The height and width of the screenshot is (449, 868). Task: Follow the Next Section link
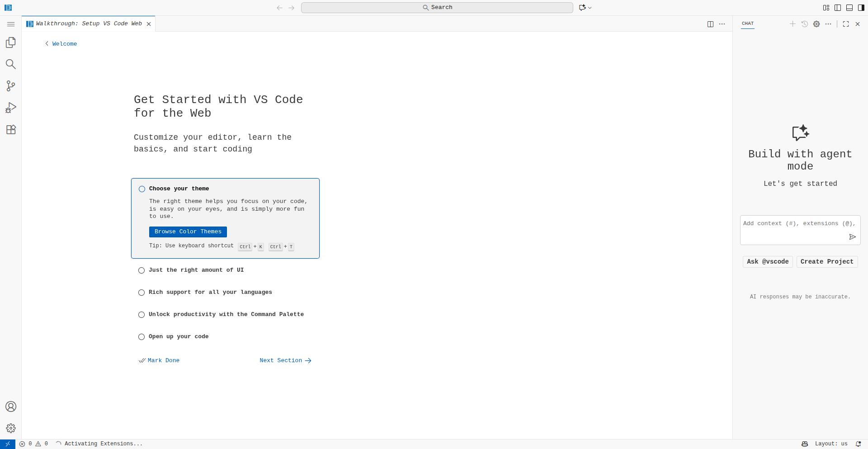285,360
